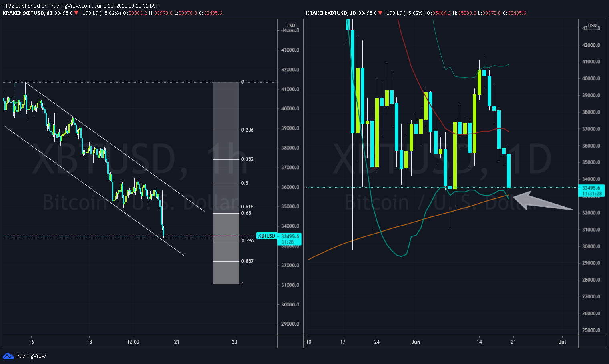Click the 12:00 label on hourly time axis

click(x=133, y=342)
